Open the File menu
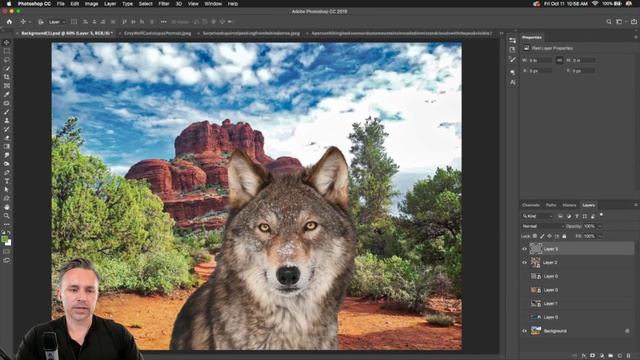This screenshot has width=640, height=360. pos(60,4)
